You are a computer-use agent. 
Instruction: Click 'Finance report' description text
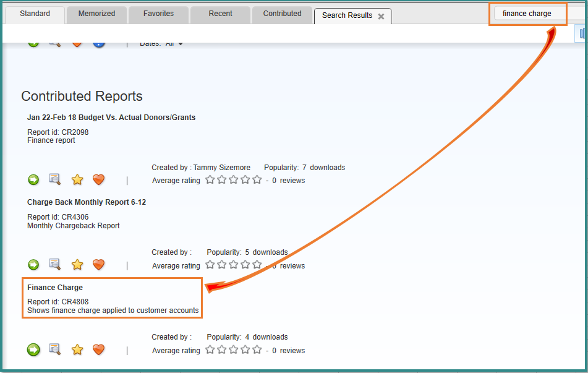[x=51, y=140]
